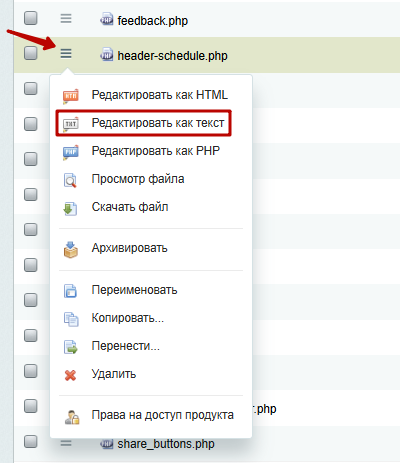Open hamburger menu of share_buttons.php row

tap(66, 443)
